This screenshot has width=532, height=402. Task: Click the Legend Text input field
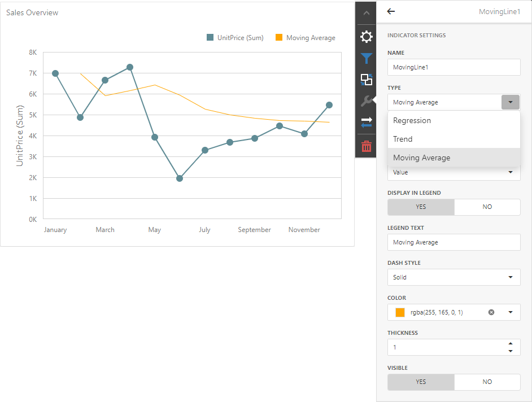click(x=453, y=242)
